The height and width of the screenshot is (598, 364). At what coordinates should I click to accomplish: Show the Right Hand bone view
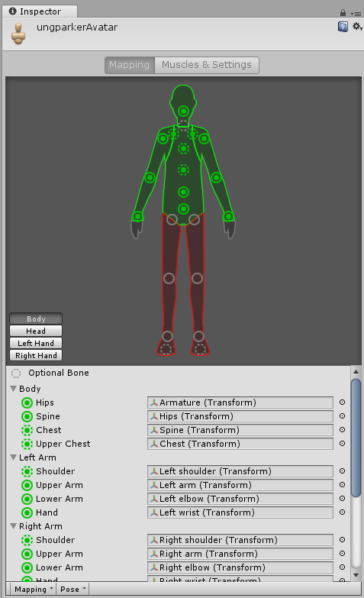tap(36, 355)
